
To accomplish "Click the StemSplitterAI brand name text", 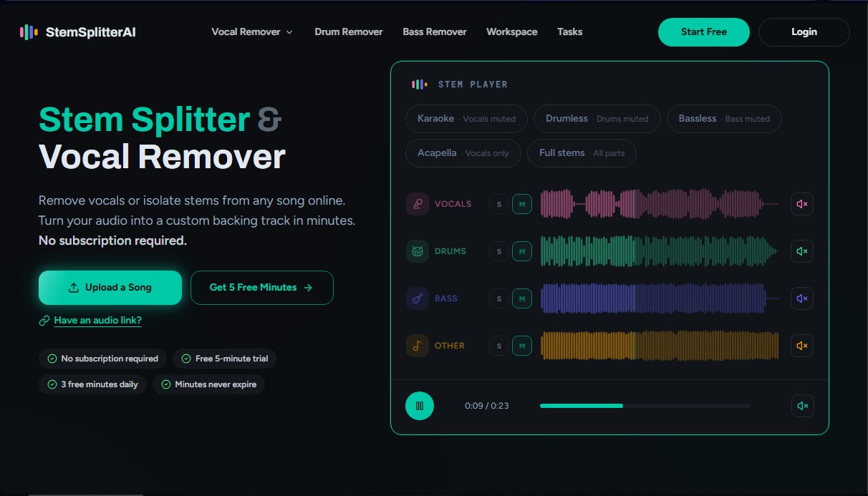I will pos(90,31).
